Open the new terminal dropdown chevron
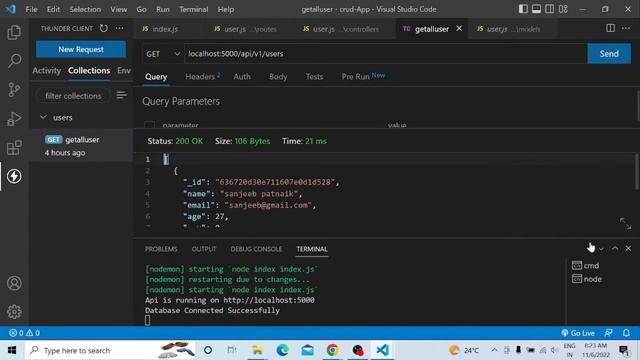The width and height of the screenshot is (640, 360). 601,249
